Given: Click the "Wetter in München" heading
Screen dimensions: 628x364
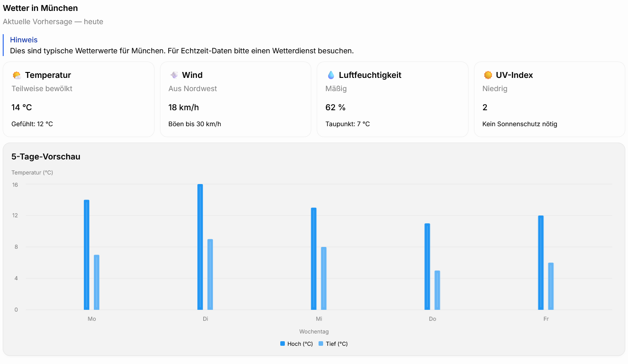Looking at the screenshot, I should tap(41, 8).
